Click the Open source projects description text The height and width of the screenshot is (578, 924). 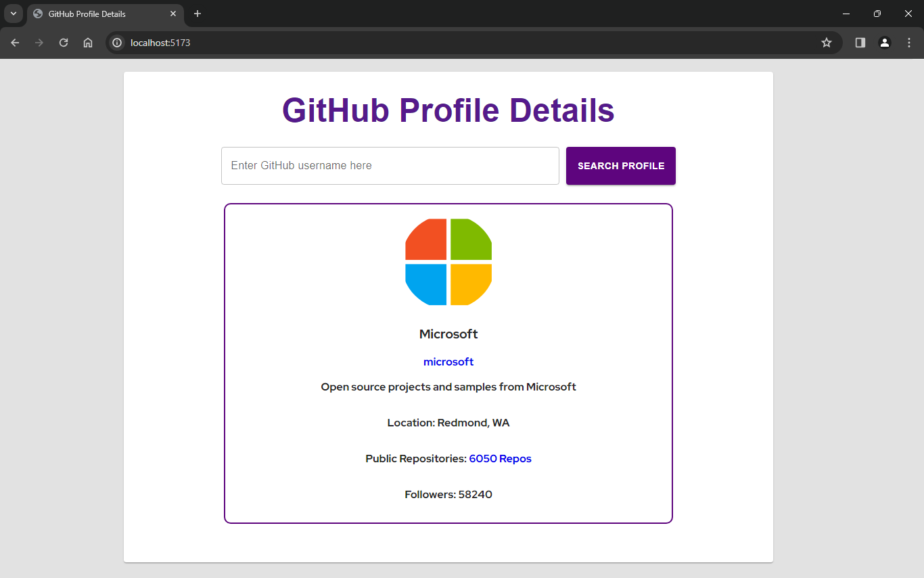click(x=448, y=387)
